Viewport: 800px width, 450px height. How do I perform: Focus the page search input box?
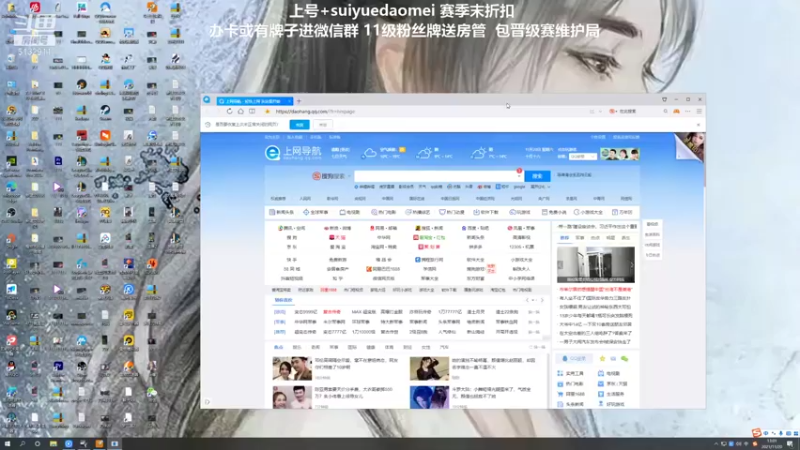pyautogui.click(x=438, y=176)
